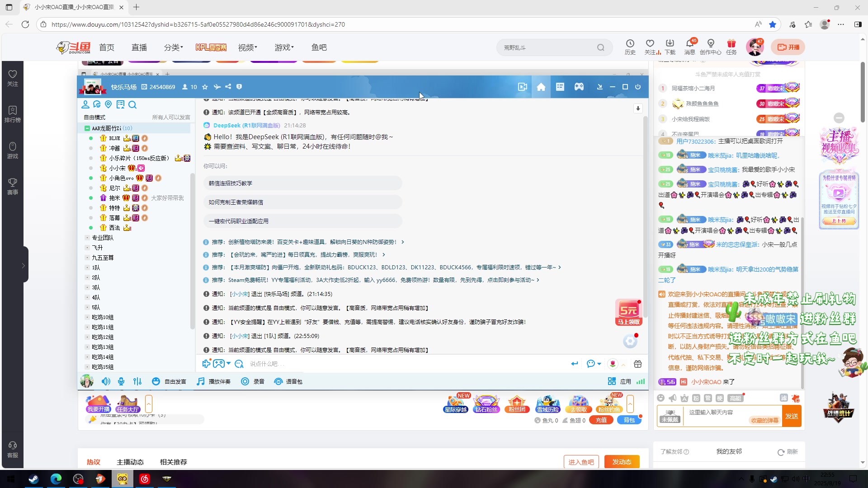Click the YY video broadcast icon
This screenshot has width=868, height=488.
523,87
